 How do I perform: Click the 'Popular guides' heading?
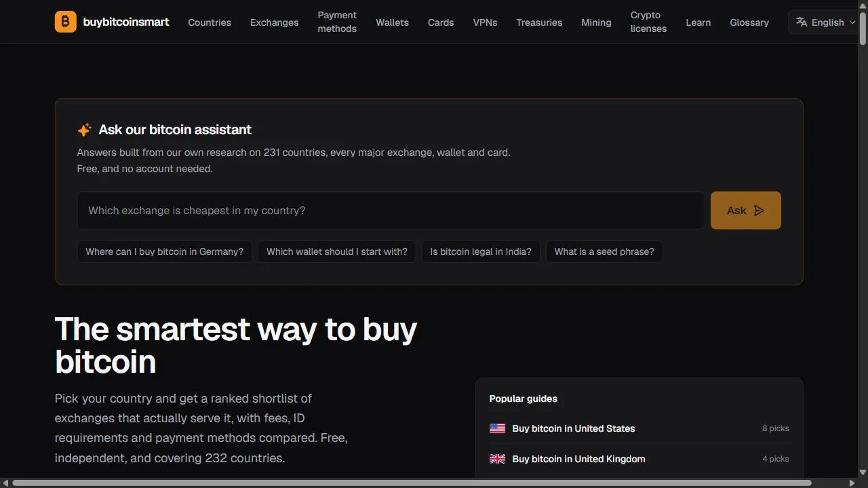pyautogui.click(x=524, y=399)
